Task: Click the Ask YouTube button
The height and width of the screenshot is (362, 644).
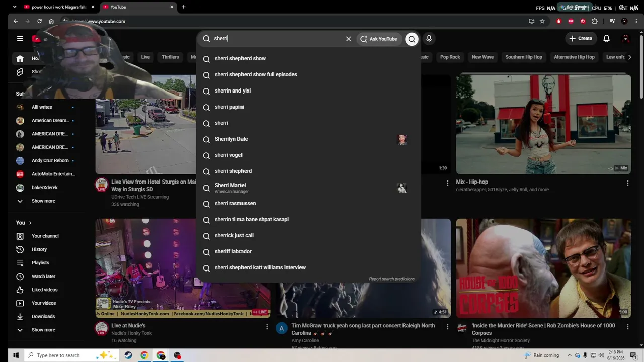Action: pyautogui.click(x=379, y=39)
